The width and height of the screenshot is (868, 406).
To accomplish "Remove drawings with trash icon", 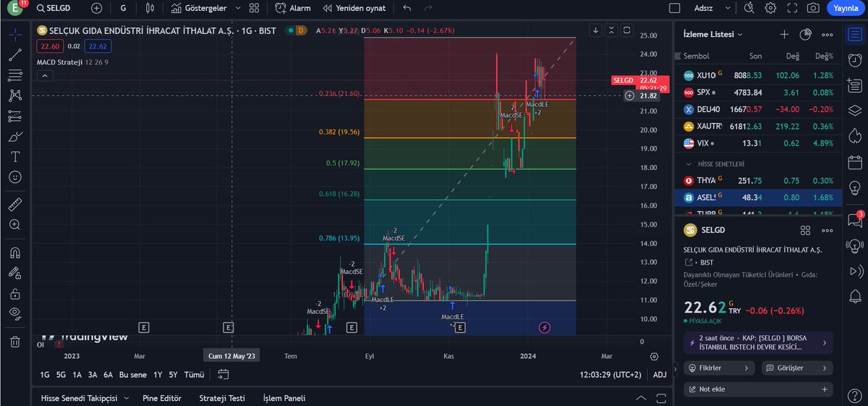I will pyautogui.click(x=14, y=342).
